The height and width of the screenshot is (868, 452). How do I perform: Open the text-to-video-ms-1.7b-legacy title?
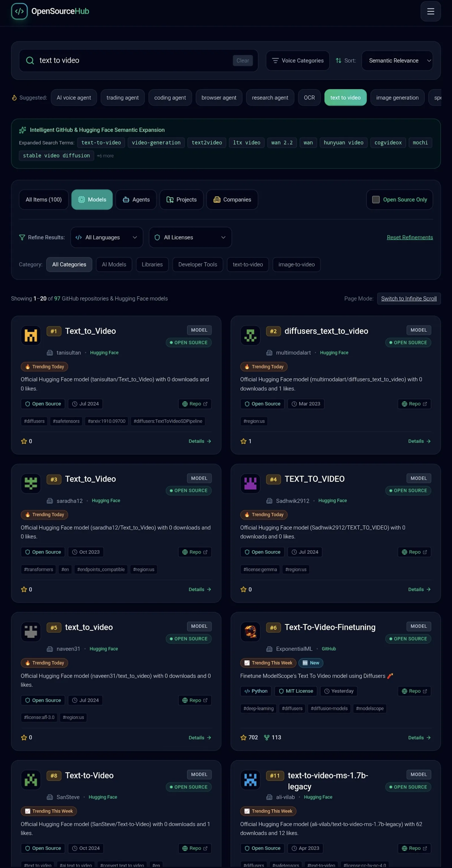tap(328, 781)
